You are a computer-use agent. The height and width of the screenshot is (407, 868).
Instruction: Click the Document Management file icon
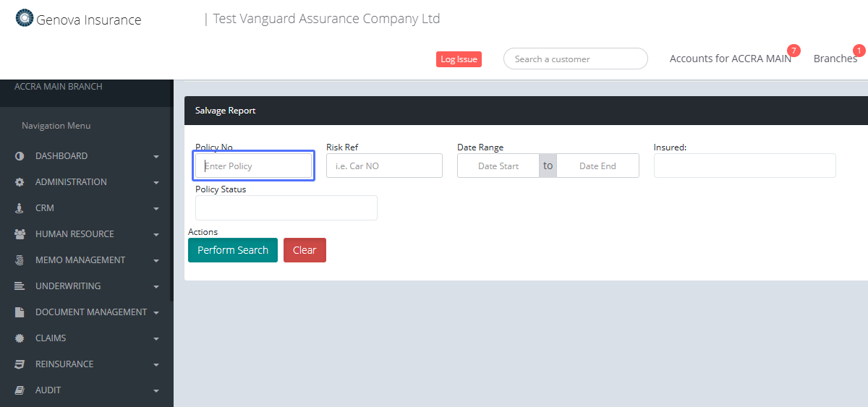tap(20, 312)
